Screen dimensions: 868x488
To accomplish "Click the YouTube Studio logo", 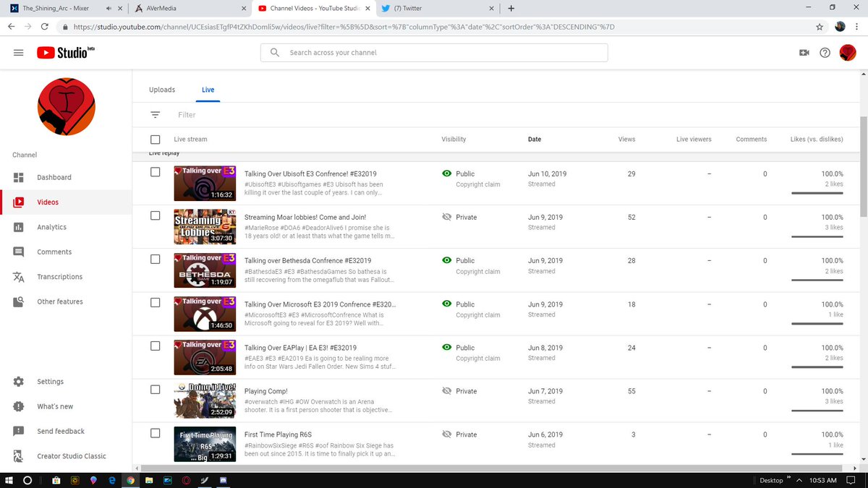I will pyautogui.click(x=66, y=53).
